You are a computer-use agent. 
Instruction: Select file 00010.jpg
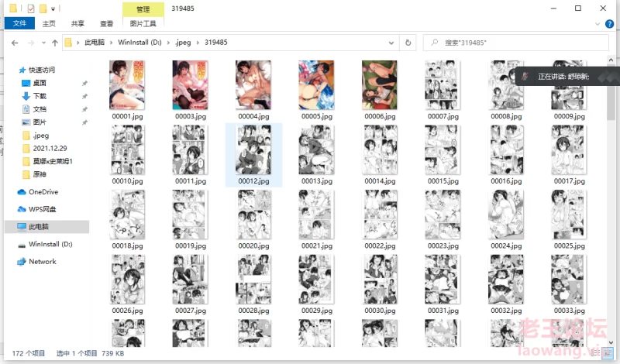click(x=127, y=155)
